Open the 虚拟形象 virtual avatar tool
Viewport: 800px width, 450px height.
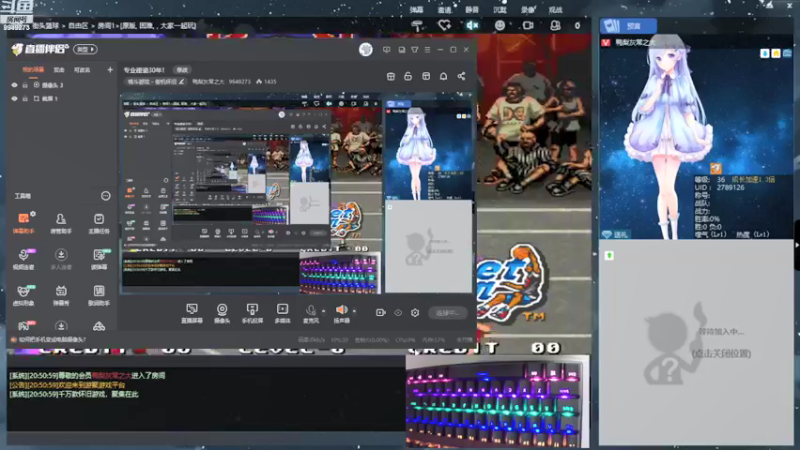23,295
